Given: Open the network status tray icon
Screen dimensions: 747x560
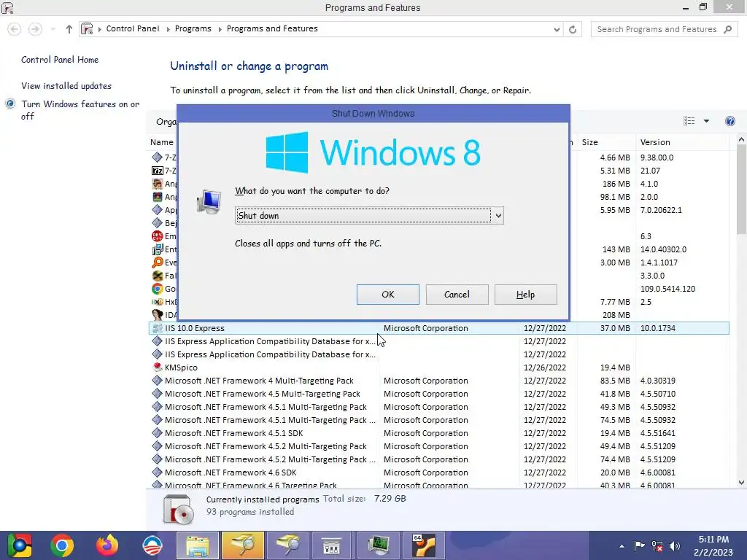Looking at the screenshot, I should pos(657,545).
